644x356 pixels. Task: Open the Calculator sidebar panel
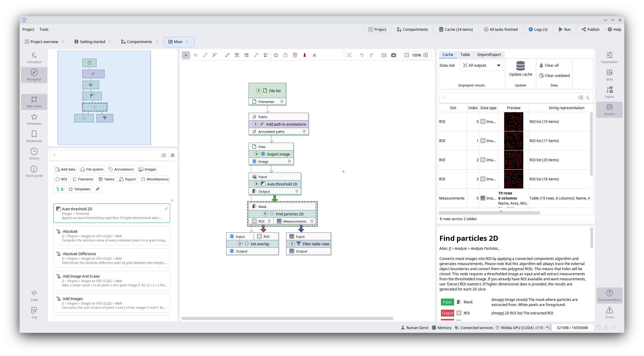(x=34, y=57)
